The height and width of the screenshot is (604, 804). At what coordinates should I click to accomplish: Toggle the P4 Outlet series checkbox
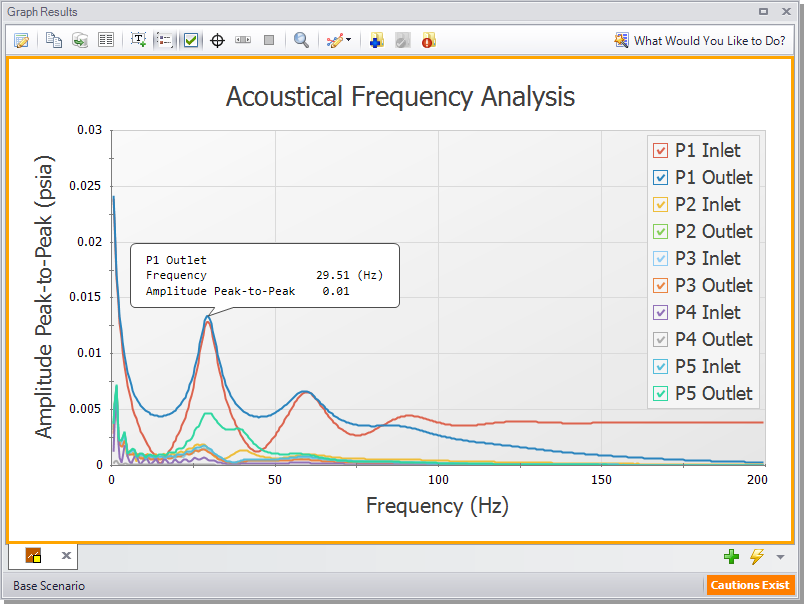tap(660, 339)
